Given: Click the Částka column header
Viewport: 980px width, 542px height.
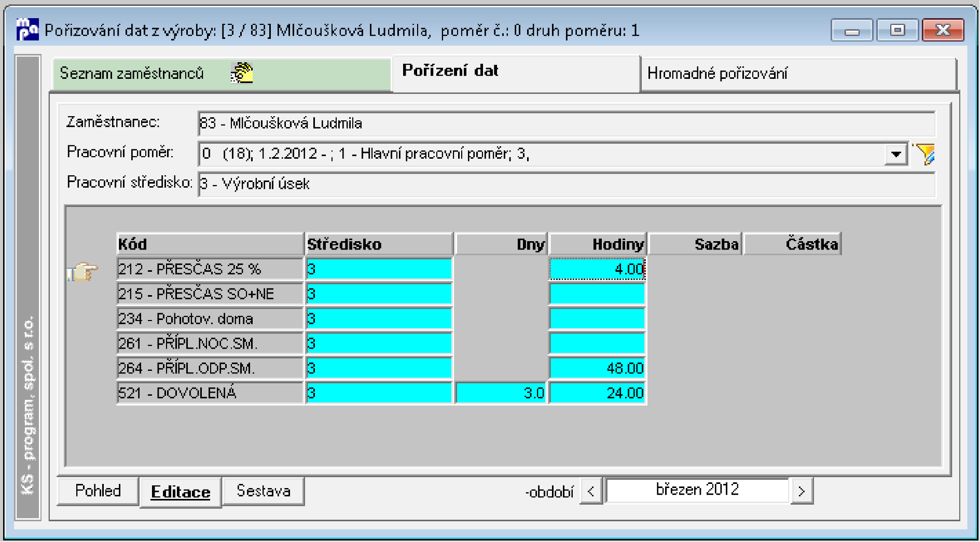Looking at the screenshot, I should pyautogui.click(x=792, y=244).
